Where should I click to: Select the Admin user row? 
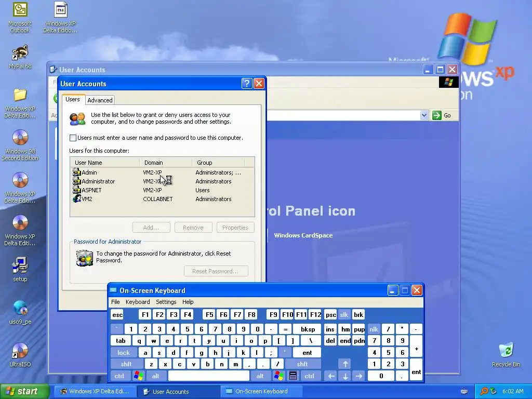pyautogui.click(x=162, y=172)
